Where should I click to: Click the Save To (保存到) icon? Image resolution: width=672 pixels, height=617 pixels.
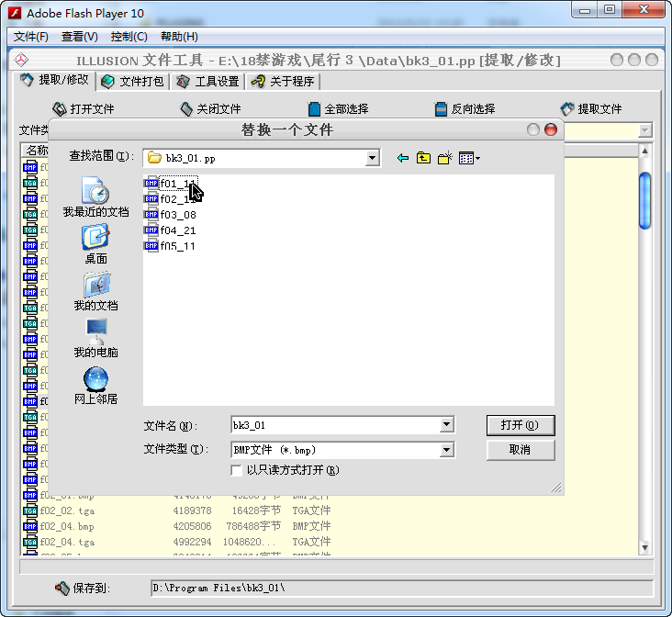coord(62,589)
